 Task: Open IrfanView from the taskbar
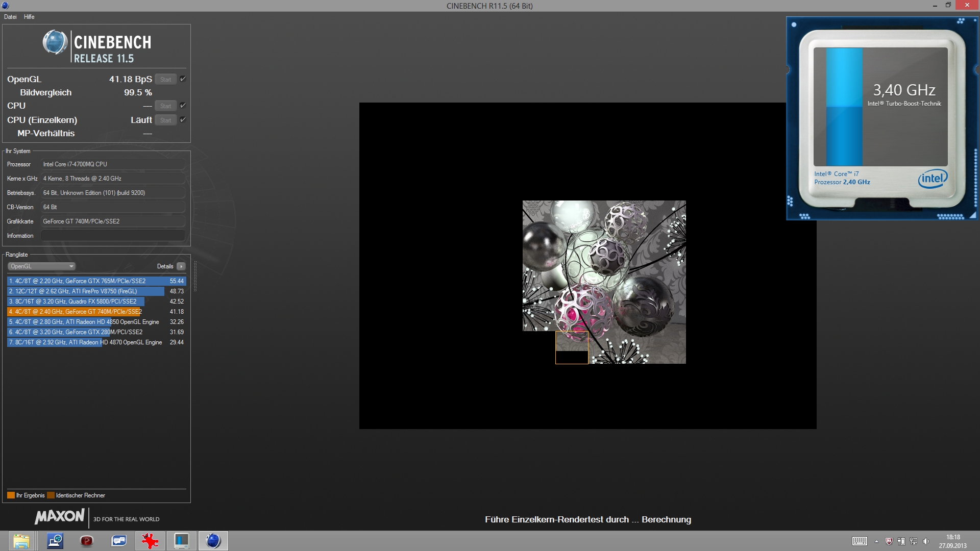pos(150,540)
